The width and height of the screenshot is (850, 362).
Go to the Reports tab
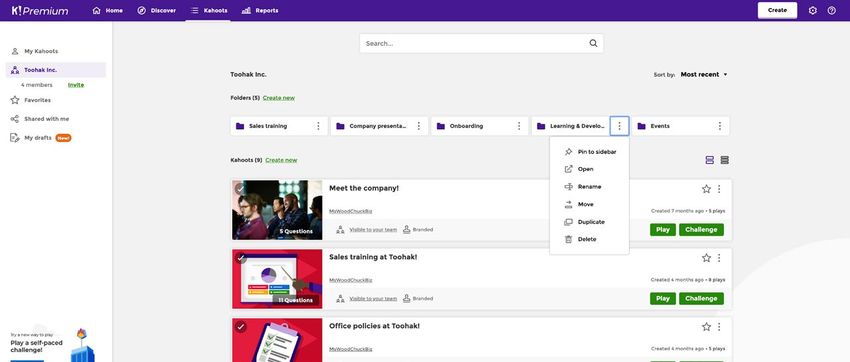pos(260,10)
